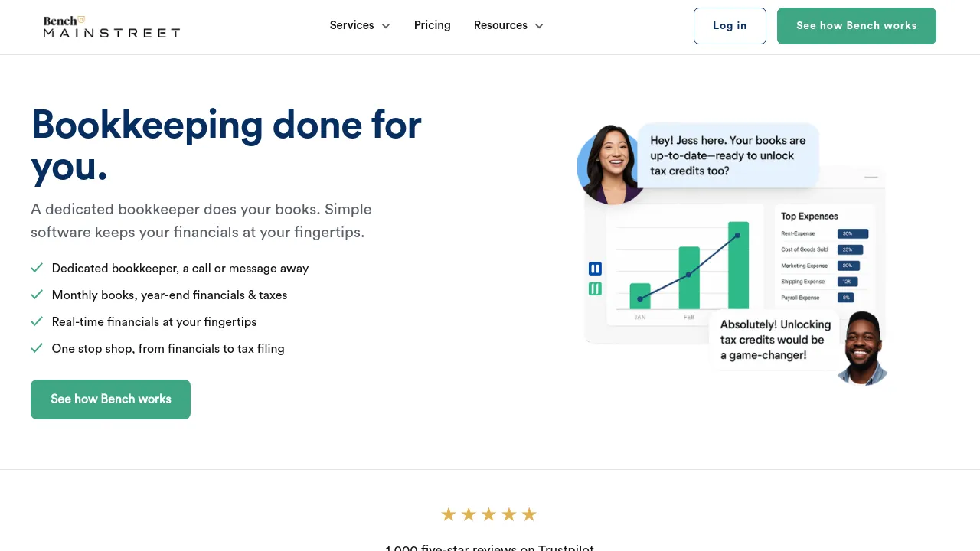Click checkmark beside One stop shop line
Viewport: 980px width, 551px height.
point(37,348)
